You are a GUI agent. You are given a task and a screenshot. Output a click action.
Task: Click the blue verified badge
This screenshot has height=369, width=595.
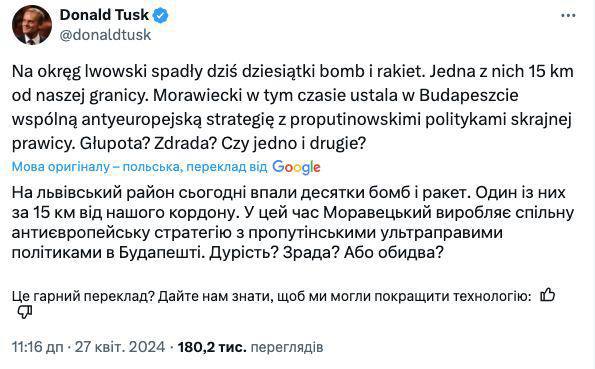coord(161,16)
